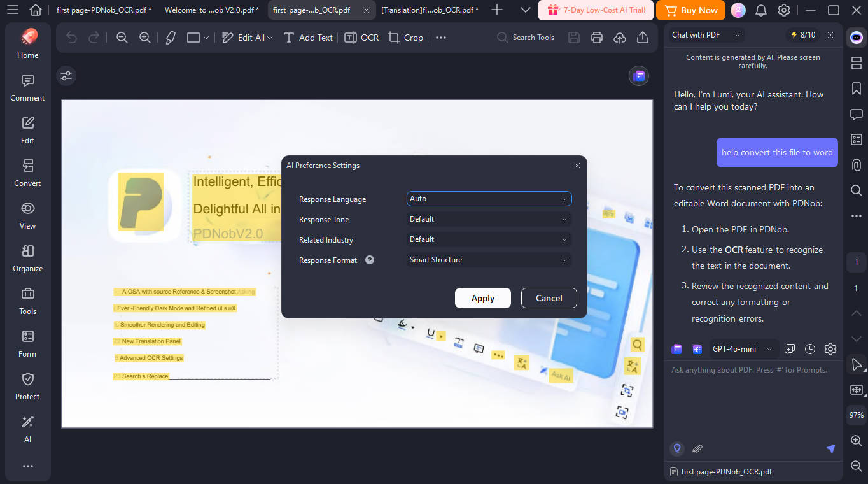Image resolution: width=868 pixels, height=484 pixels.
Task: Open the Response Language dropdown
Action: [489, 199]
